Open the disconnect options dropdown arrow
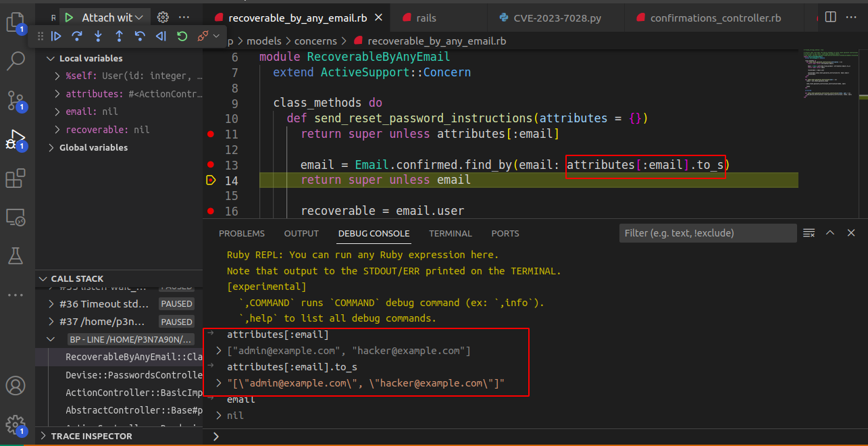This screenshot has width=868, height=446. (x=216, y=36)
